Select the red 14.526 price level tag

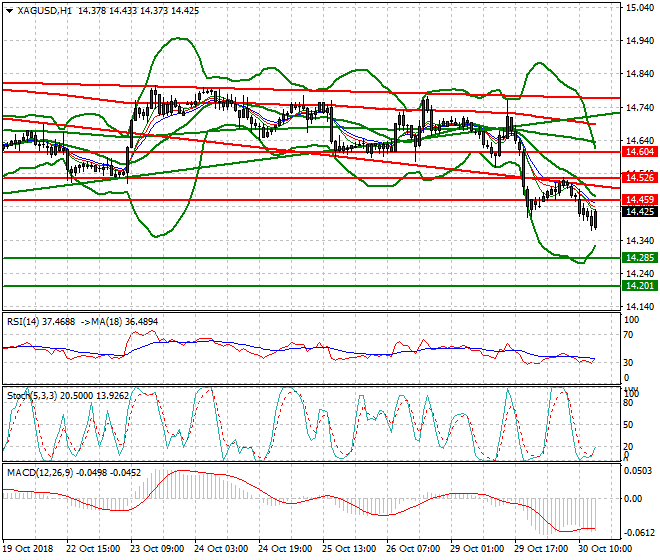pos(638,177)
